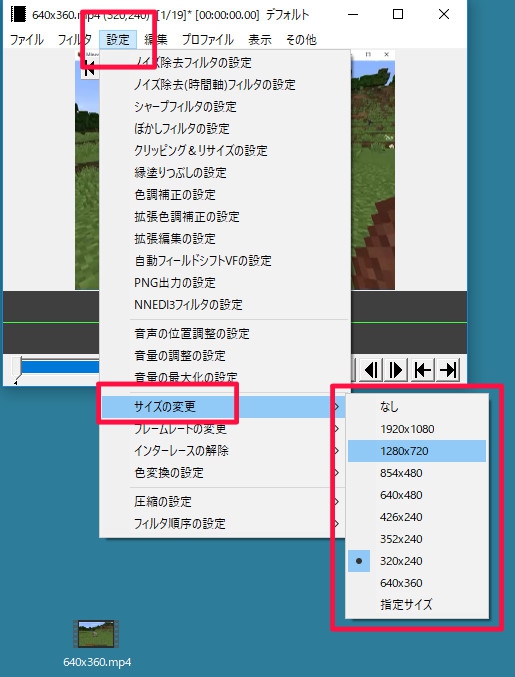Open 自動フィールドシフトVFの設定
The width and height of the screenshot is (515, 677).
224,261
